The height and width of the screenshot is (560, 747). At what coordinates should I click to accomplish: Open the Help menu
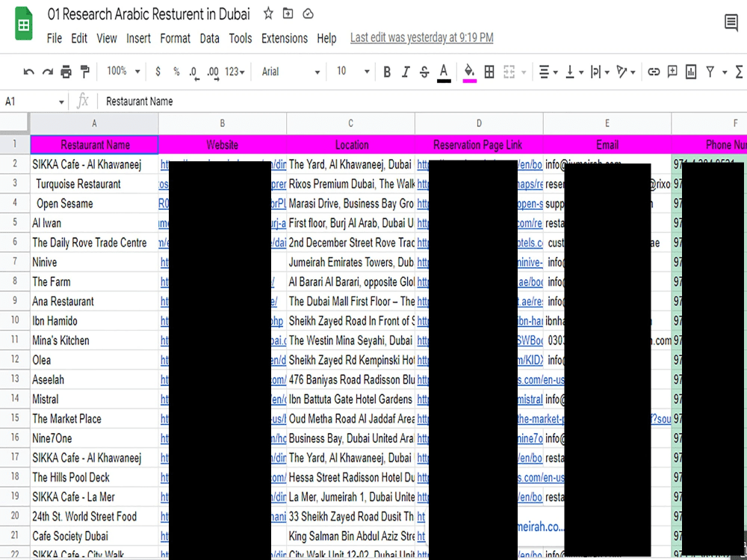coord(327,38)
